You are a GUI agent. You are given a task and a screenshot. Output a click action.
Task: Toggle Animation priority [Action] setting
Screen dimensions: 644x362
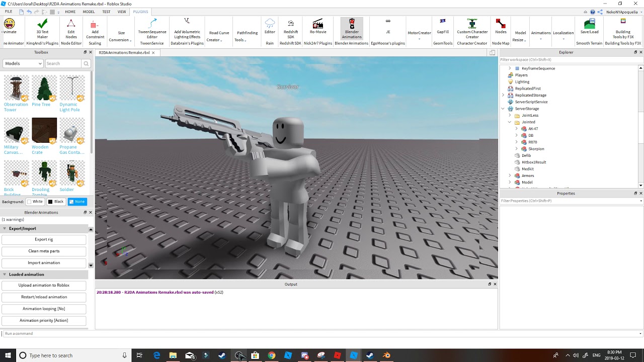point(44,320)
